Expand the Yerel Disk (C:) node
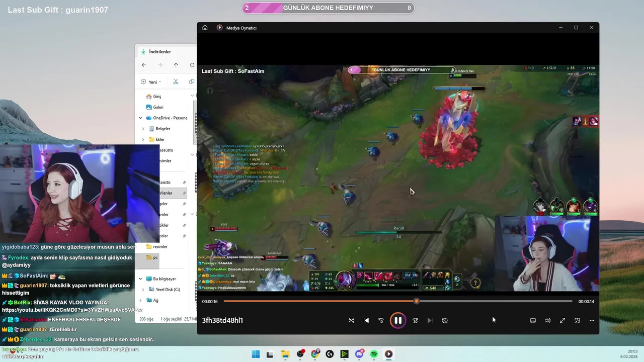The width and height of the screenshot is (644, 362). pos(143,290)
